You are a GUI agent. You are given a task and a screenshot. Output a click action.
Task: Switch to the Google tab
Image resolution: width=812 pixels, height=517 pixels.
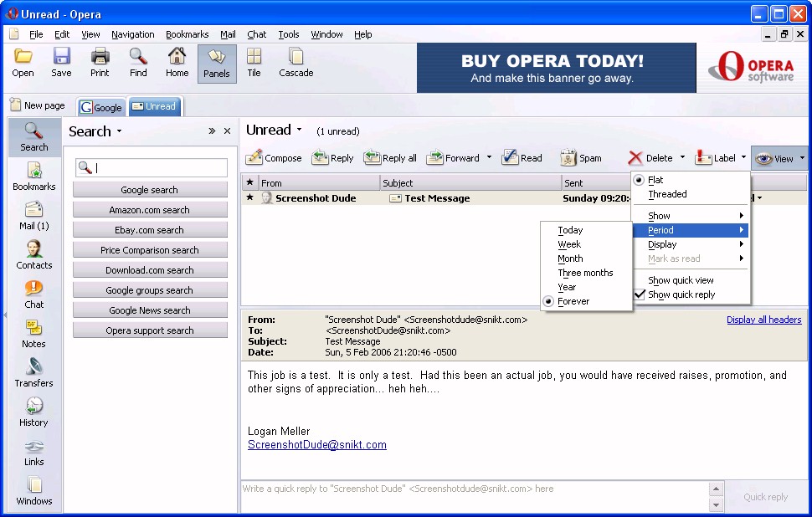pyautogui.click(x=101, y=107)
